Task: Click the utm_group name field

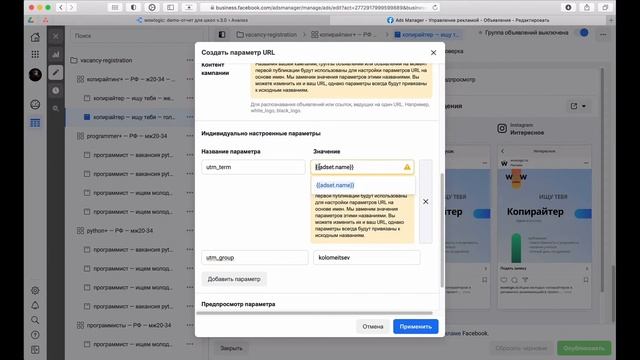Action: [255, 258]
